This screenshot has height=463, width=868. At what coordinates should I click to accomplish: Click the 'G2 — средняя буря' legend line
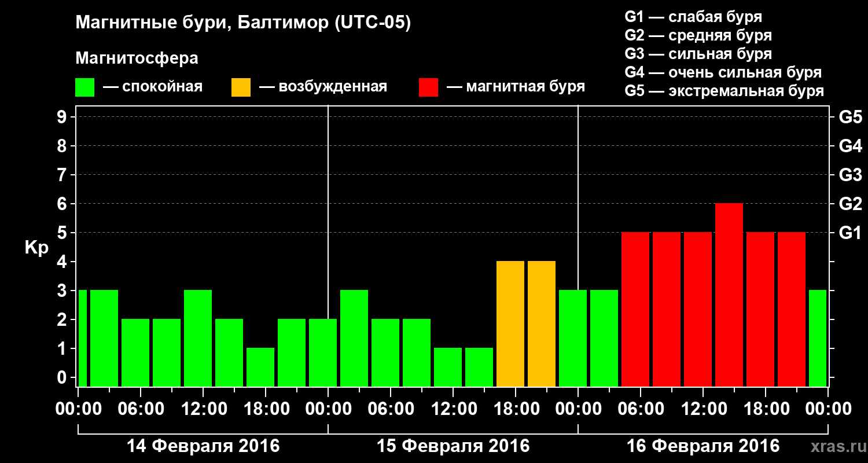698,35
